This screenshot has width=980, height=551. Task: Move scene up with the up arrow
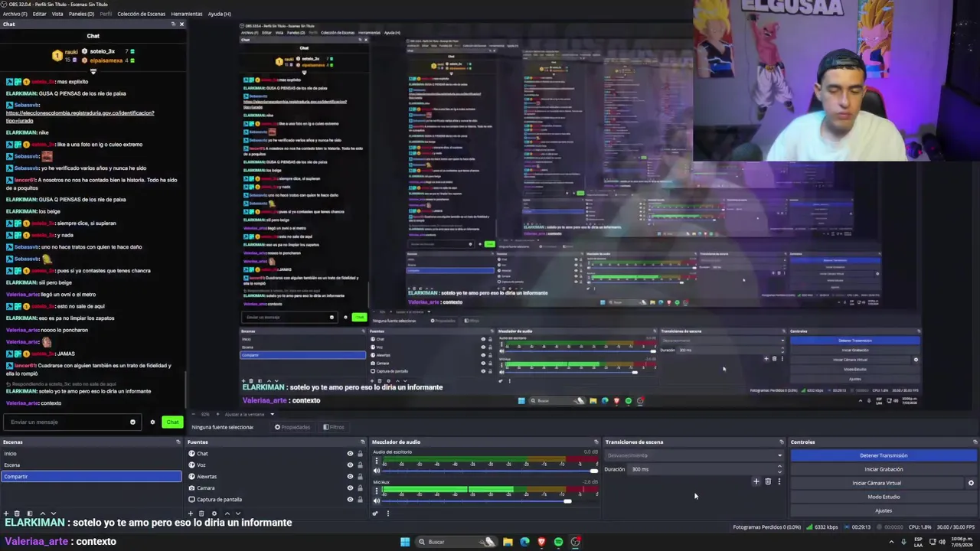(x=43, y=514)
